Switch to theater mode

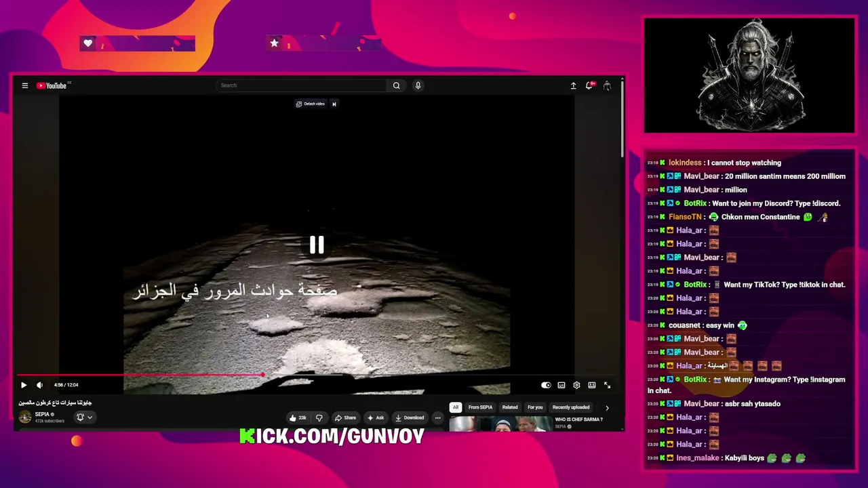(x=592, y=385)
